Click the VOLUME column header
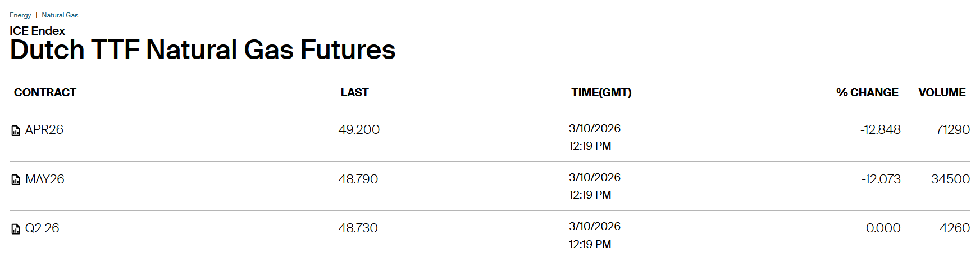The width and height of the screenshot is (980, 256). (942, 93)
